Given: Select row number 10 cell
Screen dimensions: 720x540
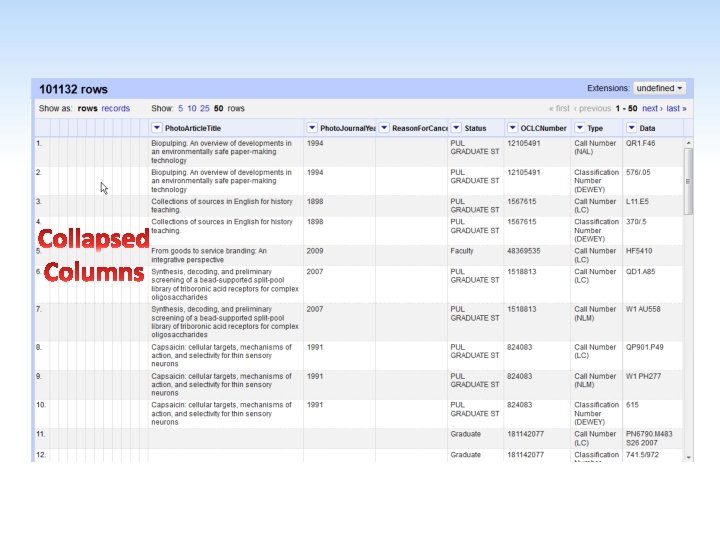Looking at the screenshot, I should [x=41, y=405].
